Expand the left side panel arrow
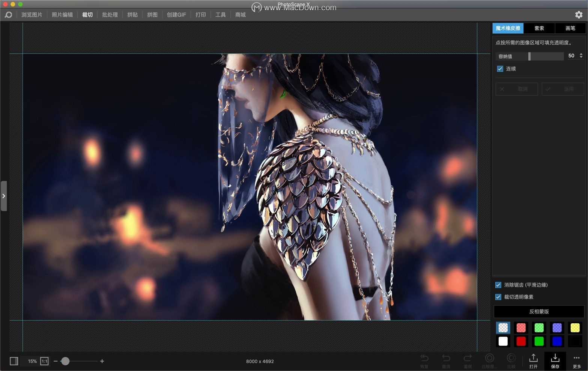 [4, 196]
